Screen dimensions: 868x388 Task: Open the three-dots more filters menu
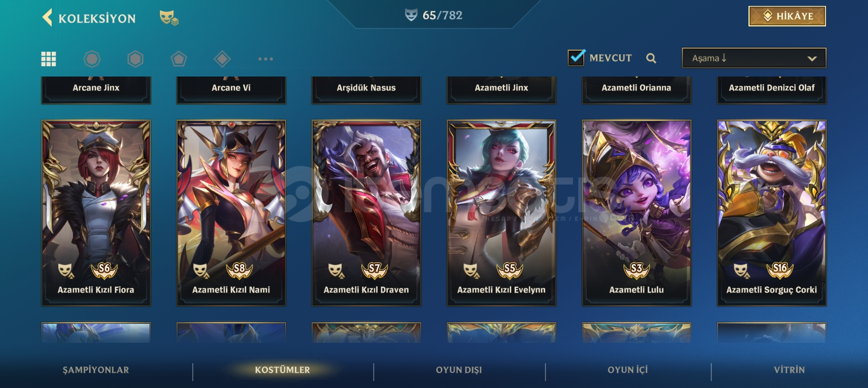265,59
